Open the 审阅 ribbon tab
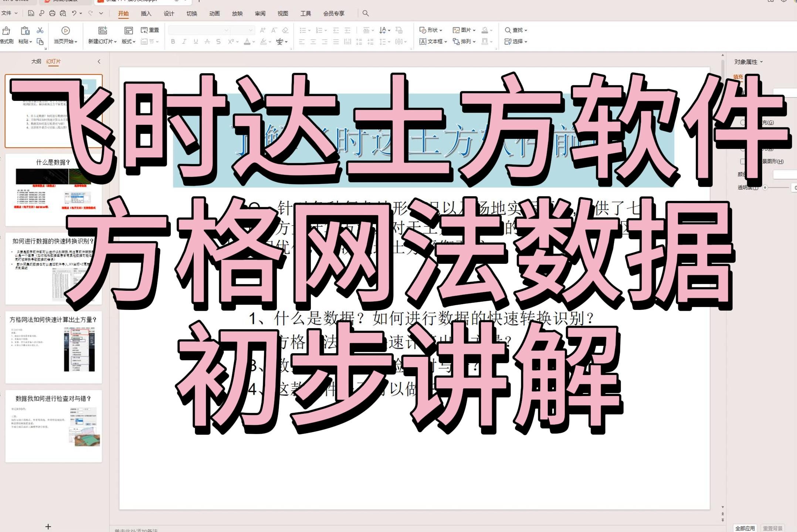Viewport: 797px width, 532px height. point(260,14)
